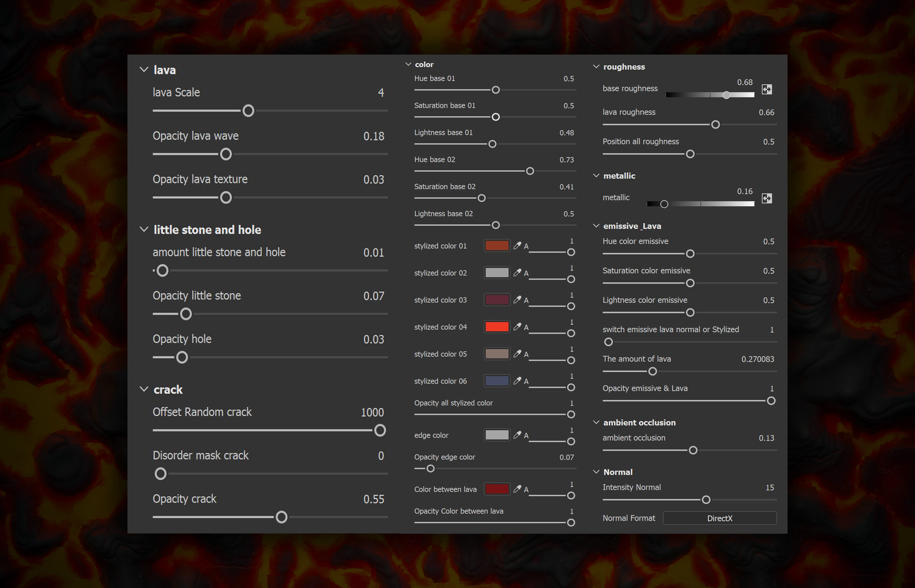This screenshot has height=588, width=915.
Task: Click the eyedropper icon for stylized color 06
Action: (517, 381)
